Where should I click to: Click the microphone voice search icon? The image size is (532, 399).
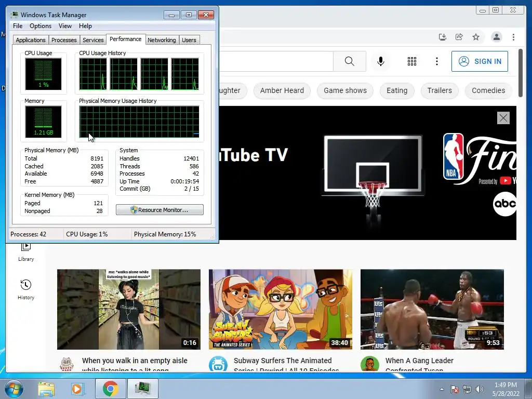point(381,61)
